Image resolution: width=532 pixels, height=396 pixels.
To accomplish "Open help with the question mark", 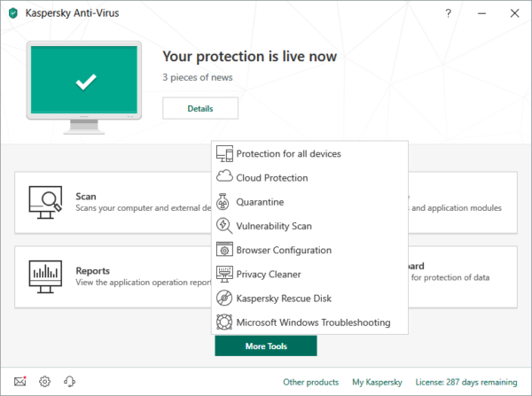I will 448,13.
